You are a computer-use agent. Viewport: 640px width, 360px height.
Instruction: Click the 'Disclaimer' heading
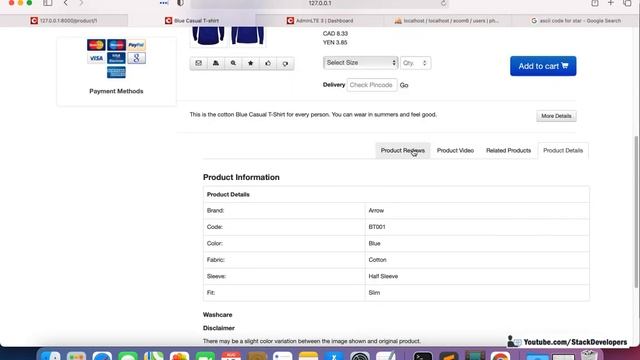pos(219,328)
